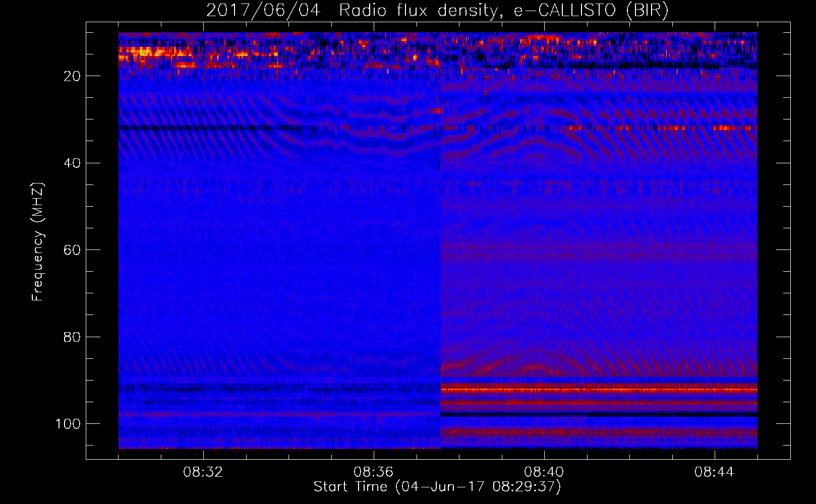The width and height of the screenshot is (816, 504).
Task: Click the 08:44 time tick label
Action: 714,472
